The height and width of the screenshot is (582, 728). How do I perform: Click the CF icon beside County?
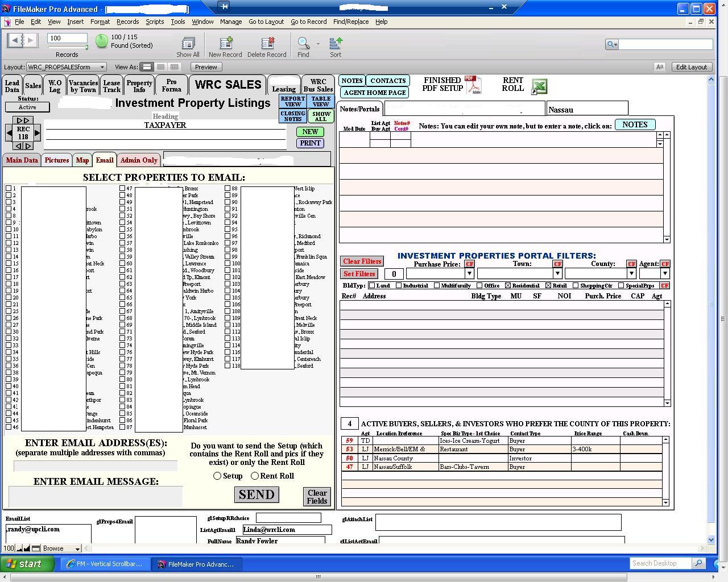pos(631,264)
